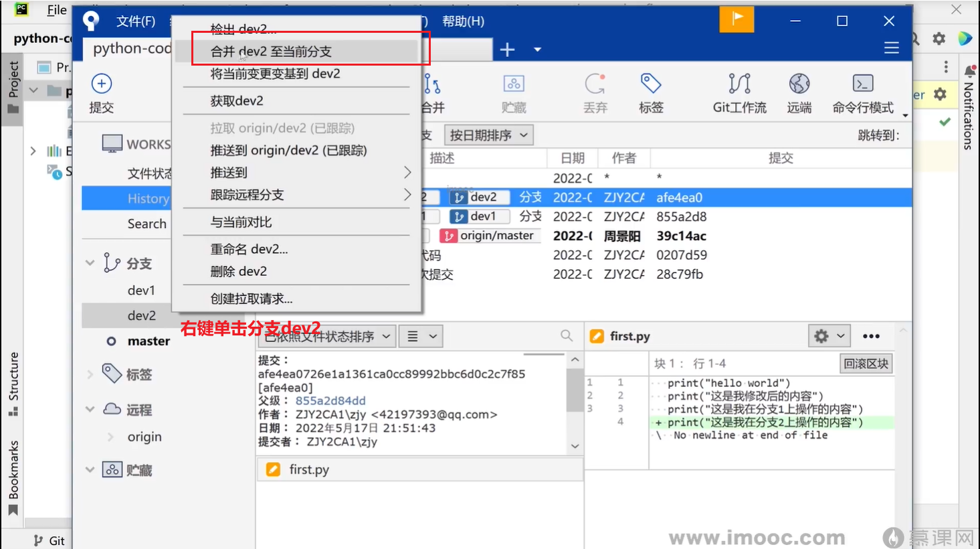Open 命令行模式 terminal icon

click(x=863, y=84)
